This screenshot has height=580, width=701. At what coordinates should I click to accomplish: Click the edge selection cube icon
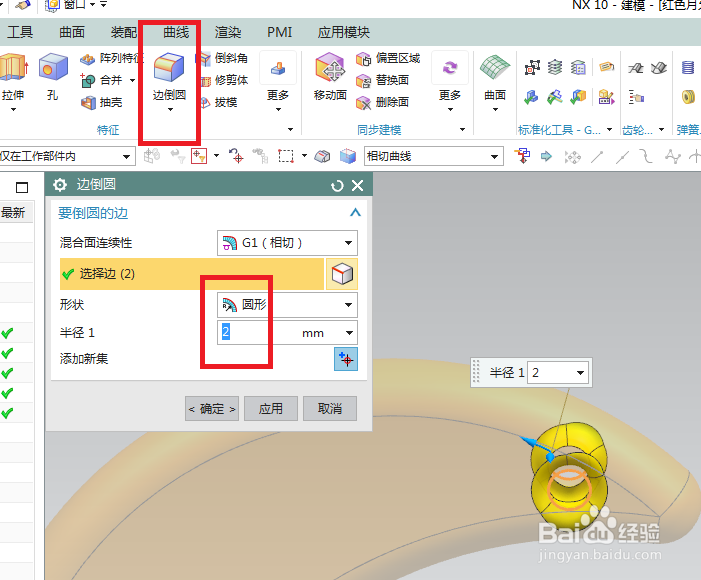(x=342, y=274)
